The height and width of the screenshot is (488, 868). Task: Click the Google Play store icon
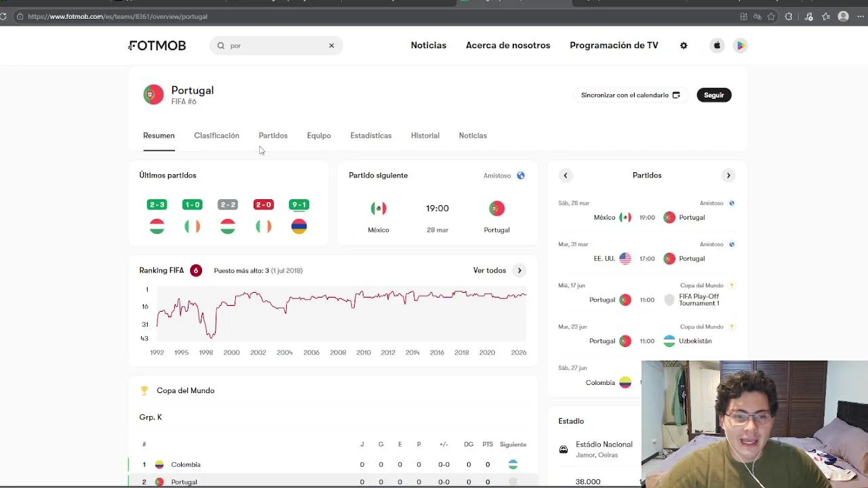click(741, 45)
